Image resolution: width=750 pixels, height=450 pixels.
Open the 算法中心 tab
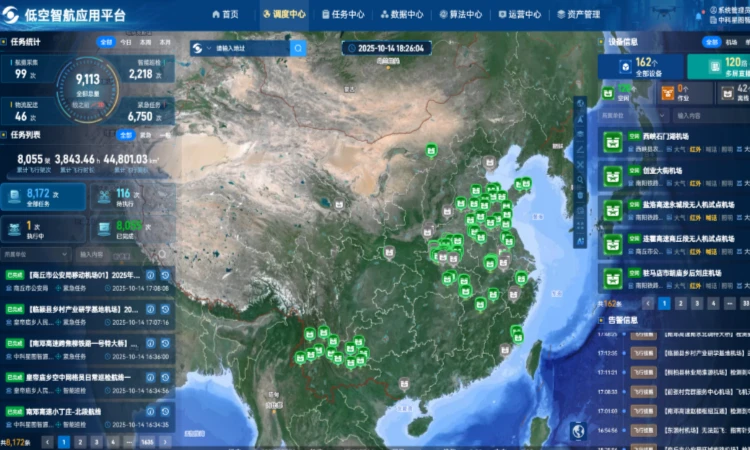point(461,14)
